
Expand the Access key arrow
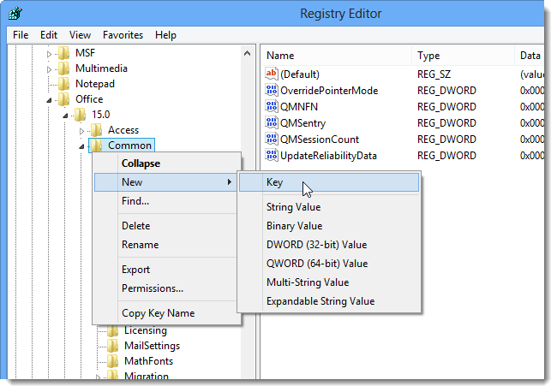point(81,131)
